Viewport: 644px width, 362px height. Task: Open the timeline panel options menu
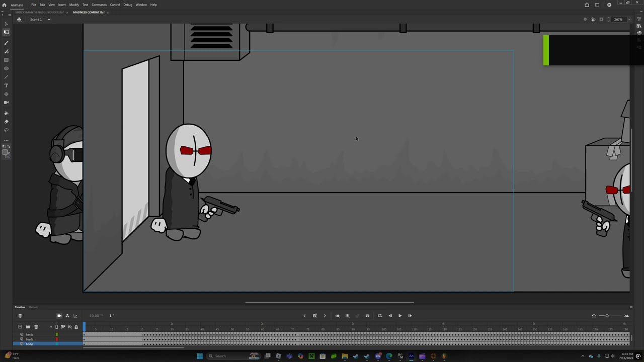tap(631, 307)
